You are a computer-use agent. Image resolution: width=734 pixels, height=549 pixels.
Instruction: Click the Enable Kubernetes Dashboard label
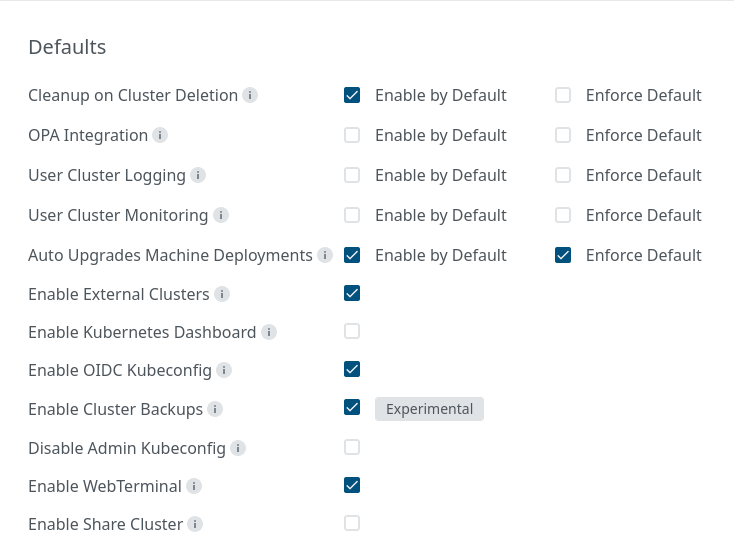pos(142,332)
